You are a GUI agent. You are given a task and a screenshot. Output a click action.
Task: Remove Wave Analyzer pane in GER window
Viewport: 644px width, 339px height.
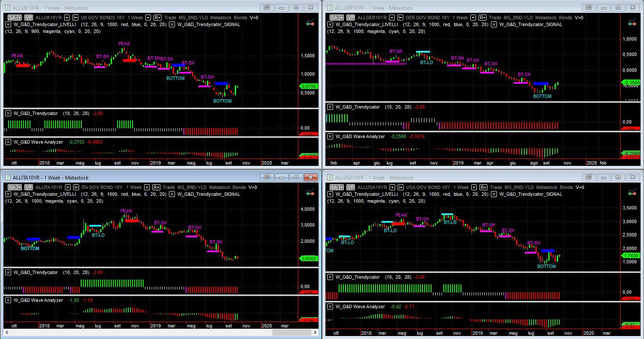point(330,136)
